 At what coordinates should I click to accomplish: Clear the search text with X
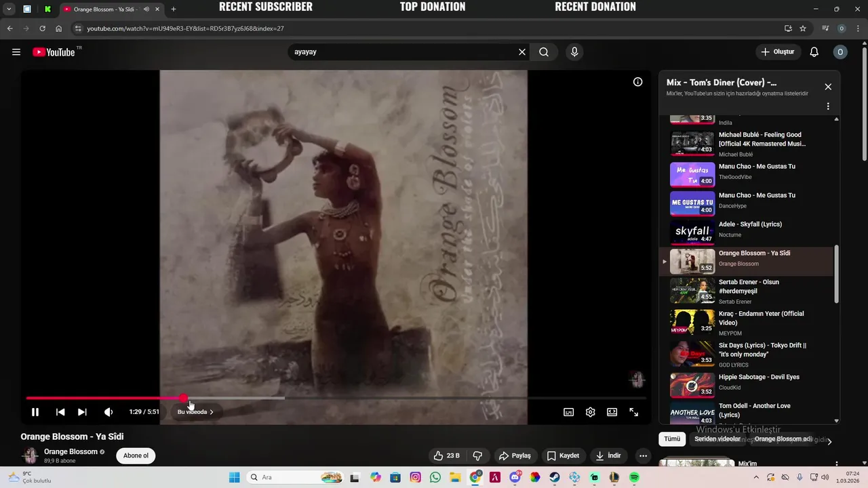coord(522,52)
